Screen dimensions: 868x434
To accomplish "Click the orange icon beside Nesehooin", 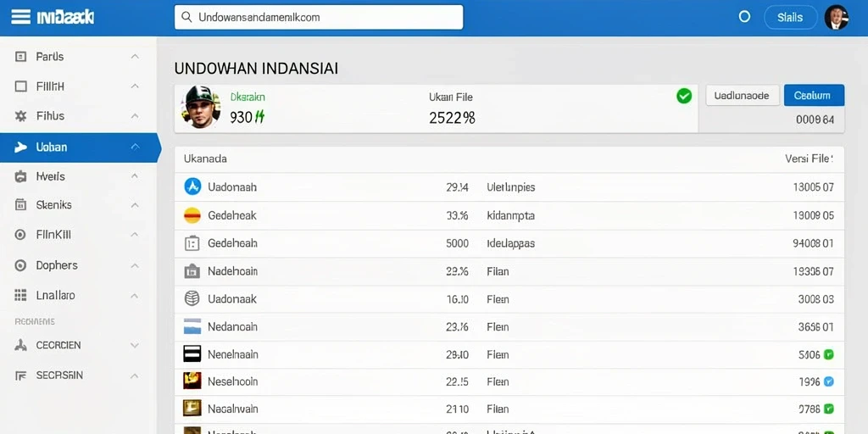I will click(192, 381).
